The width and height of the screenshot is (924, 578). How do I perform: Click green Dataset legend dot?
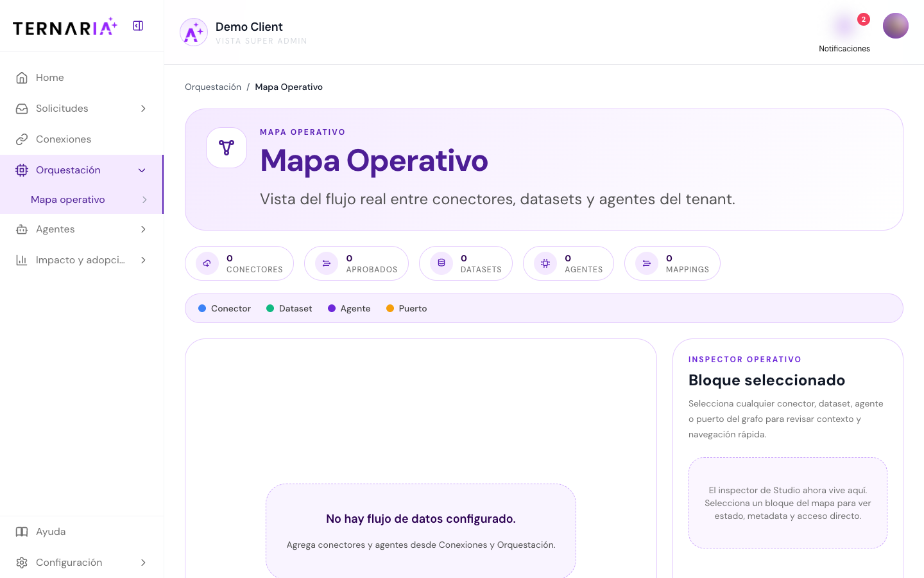pyautogui.click(x=270, y=308)
